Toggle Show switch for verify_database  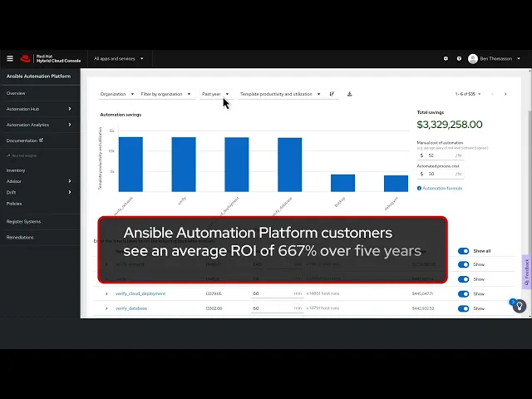pyautogui.click(x=464, y=308)
